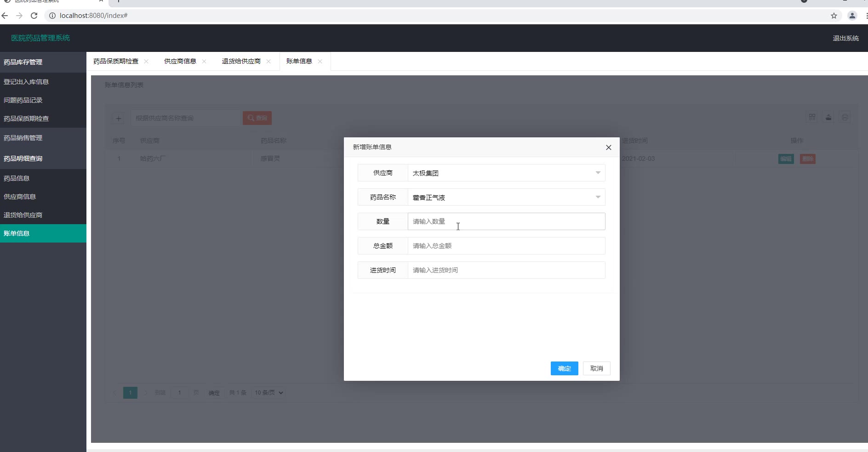
Task: Open the 10 条/页 page size dropdown
Action: (x=269, y=393)
